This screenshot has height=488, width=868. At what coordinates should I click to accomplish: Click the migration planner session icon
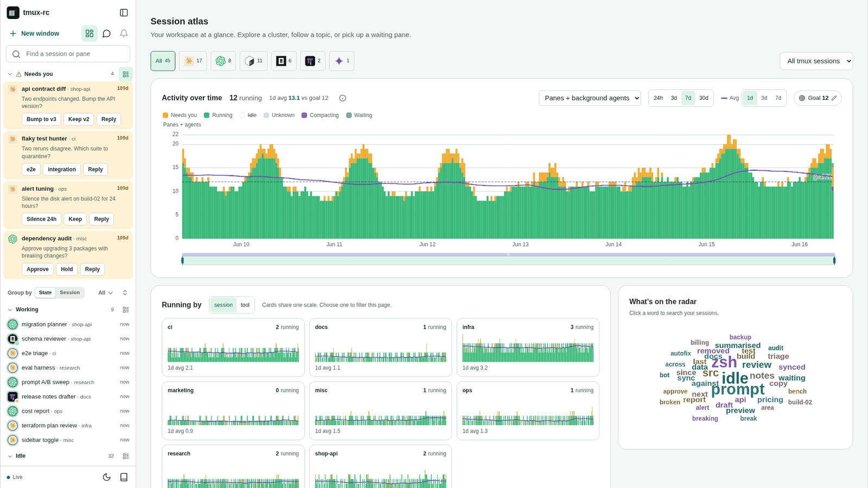(x=12, y=324)
